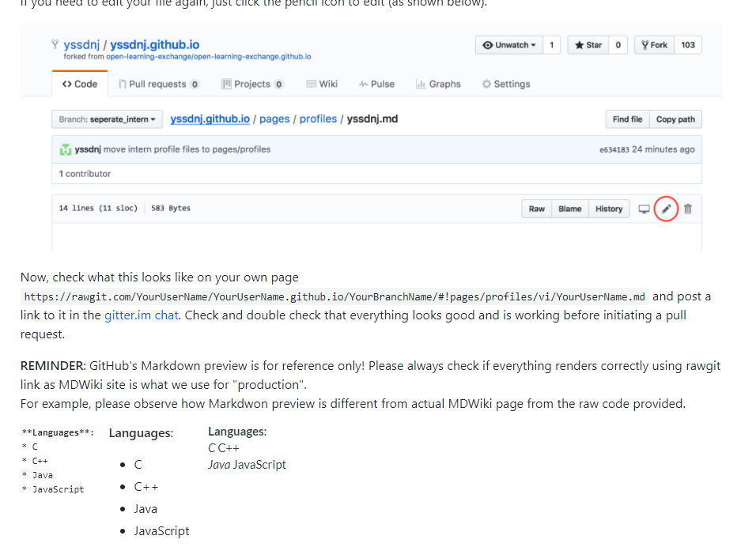Click the Find file button
Viewport: 756px width, 547px height.
pyautogui.click(x=627, y=119)
